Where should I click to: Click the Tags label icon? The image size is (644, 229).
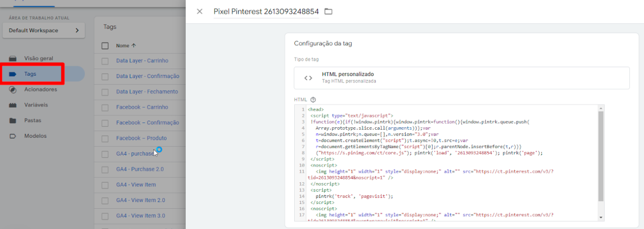pyautogui.click(x=13, y=74)
